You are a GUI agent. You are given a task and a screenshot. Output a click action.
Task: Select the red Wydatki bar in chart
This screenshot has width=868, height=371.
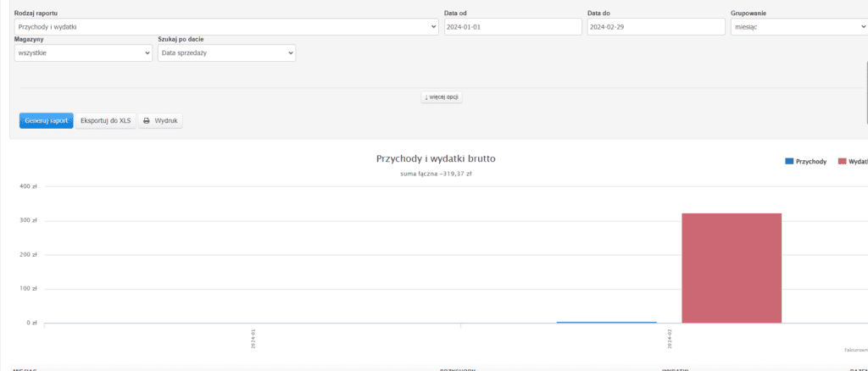coord(732,268)
